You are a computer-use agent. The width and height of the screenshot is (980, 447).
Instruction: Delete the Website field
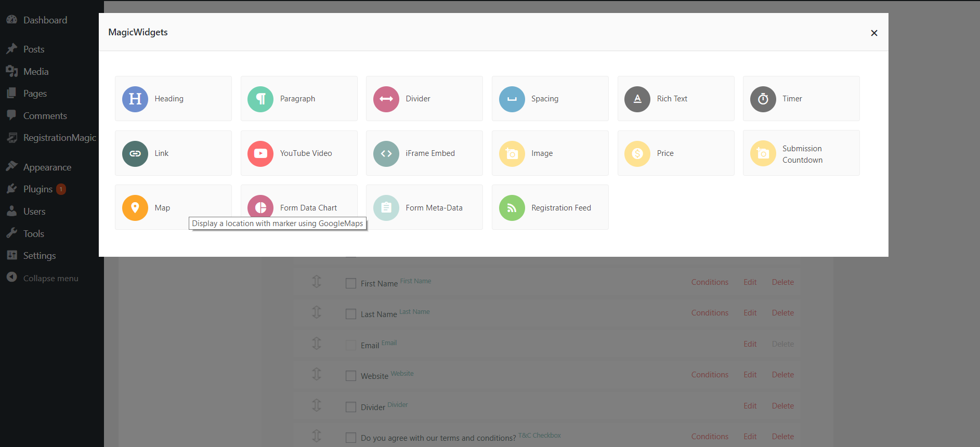tap(782, 375)
